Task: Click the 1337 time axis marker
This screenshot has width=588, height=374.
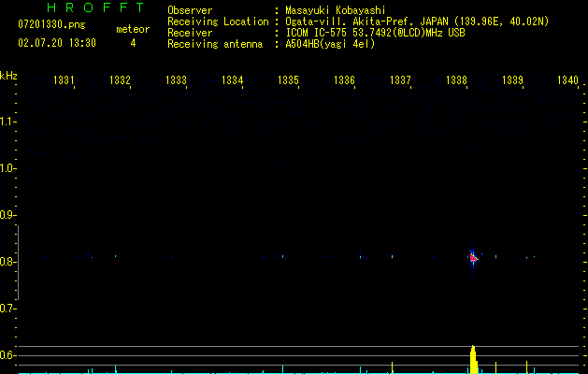Action: coord(400,79)
